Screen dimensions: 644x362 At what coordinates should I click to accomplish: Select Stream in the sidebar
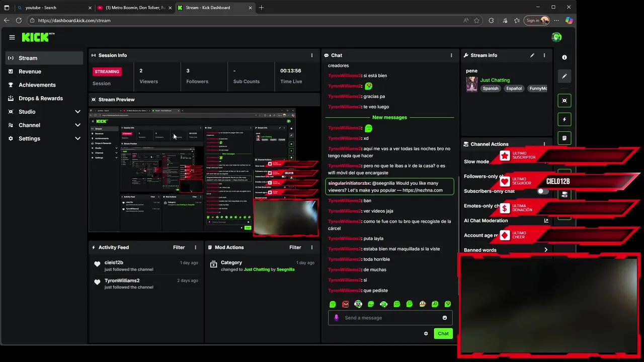point(44,58)
